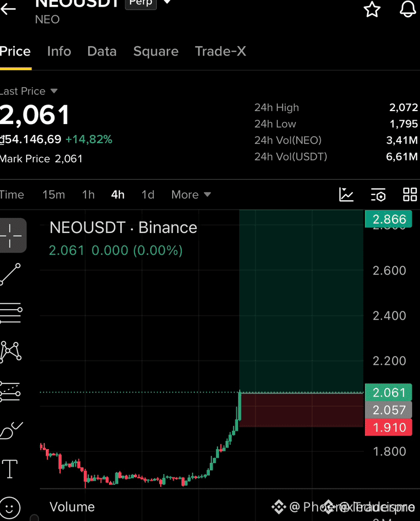Open the Info tab
420x521 pixels.
tap(59, 52)
